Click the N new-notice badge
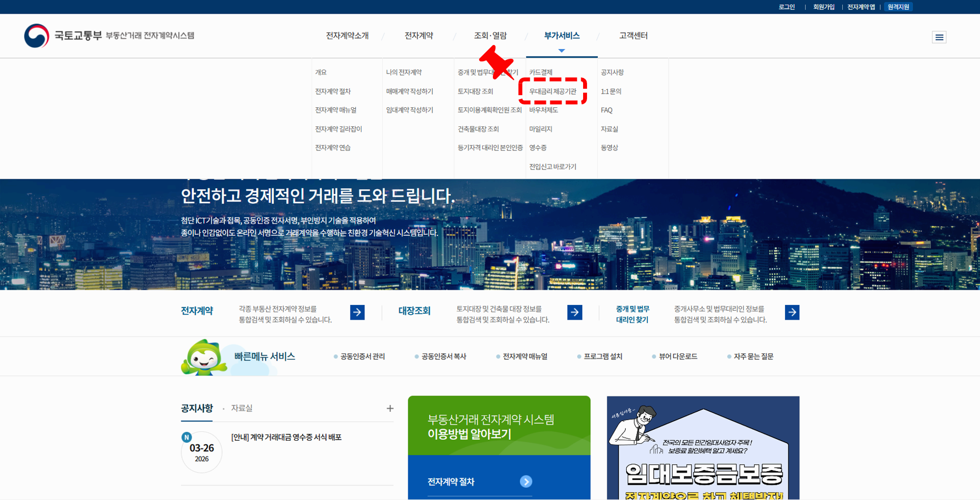980x500 pixels. [187, 437]
